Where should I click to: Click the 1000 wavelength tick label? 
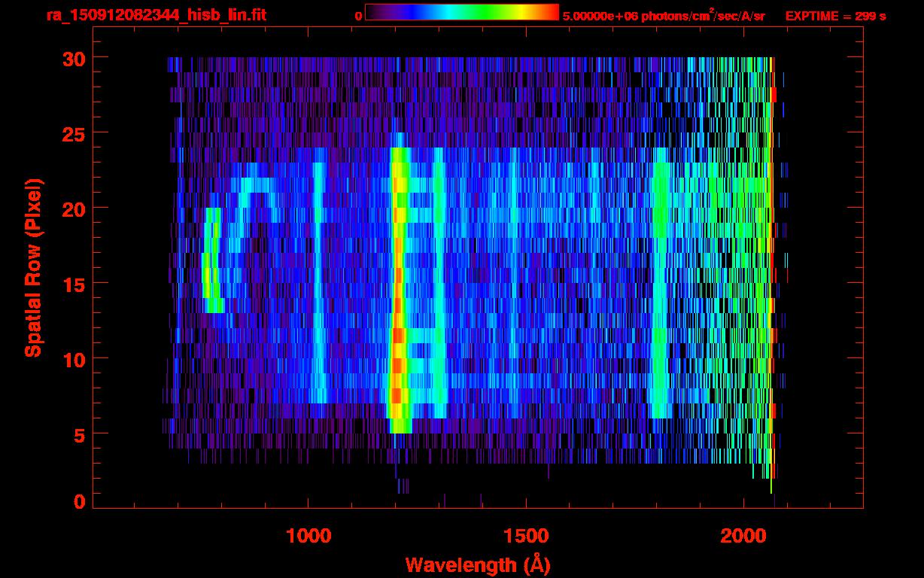(x=308, y=536)
